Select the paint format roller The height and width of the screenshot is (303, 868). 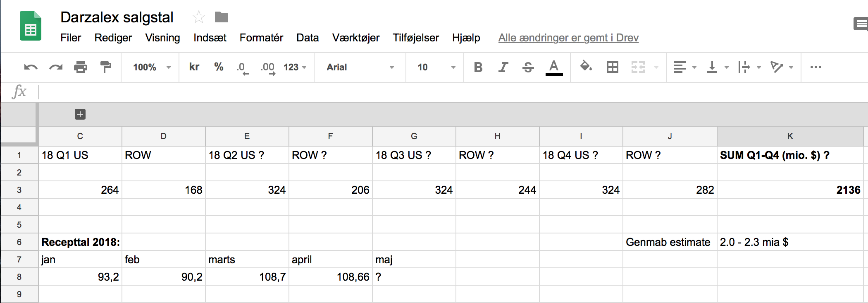click(106, 67)
